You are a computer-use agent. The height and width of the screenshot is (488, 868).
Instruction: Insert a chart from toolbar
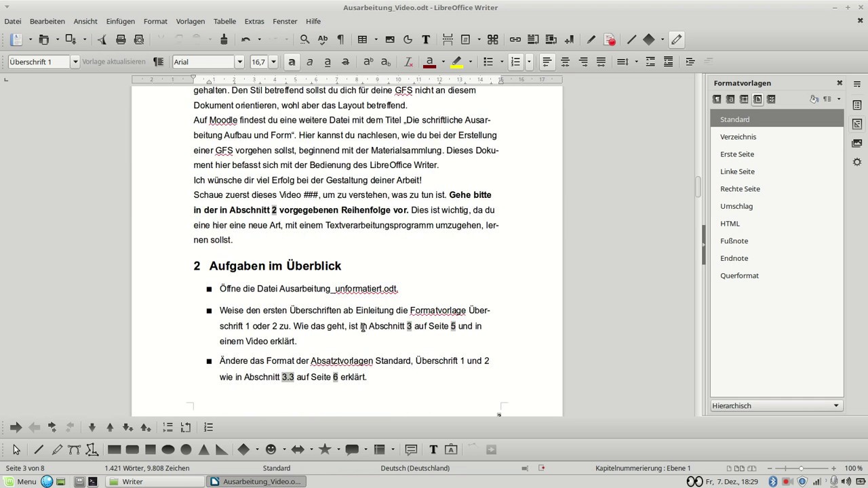[408, 40]
